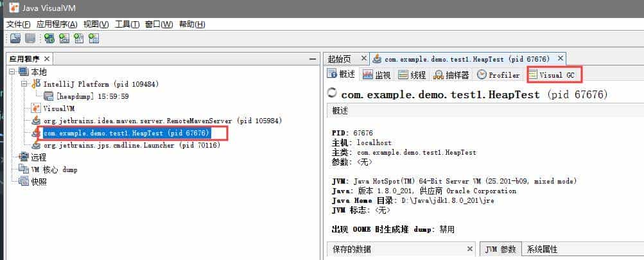Close the 应用程序 panel tab
Viewport: 644px width, 260px height.
pyautogui.click(x=47, y=58)
